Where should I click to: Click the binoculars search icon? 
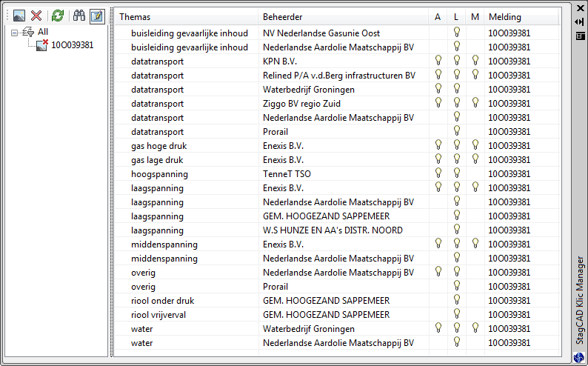coord(78,16)
